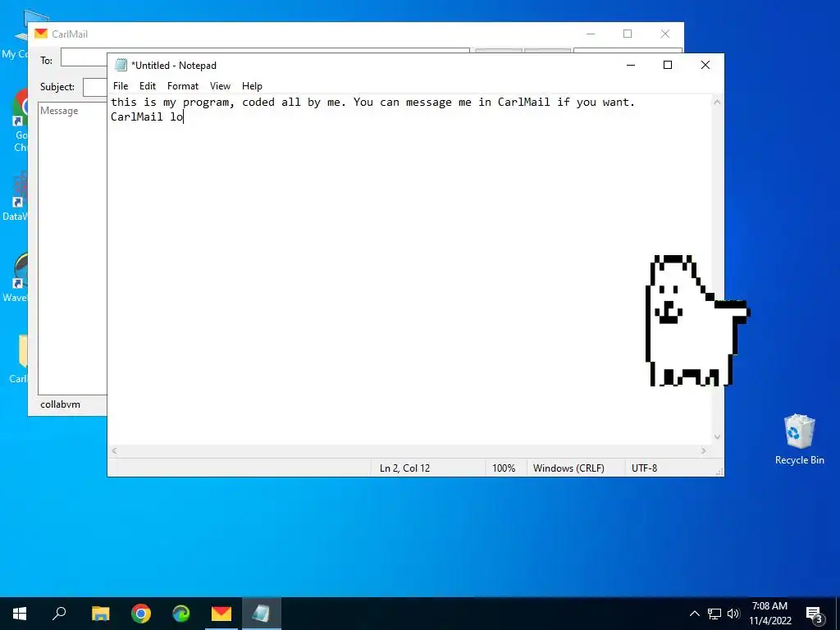Open the Help menu in Notepad
Viewport: 840px width, 630px height.
click(252, 86)
